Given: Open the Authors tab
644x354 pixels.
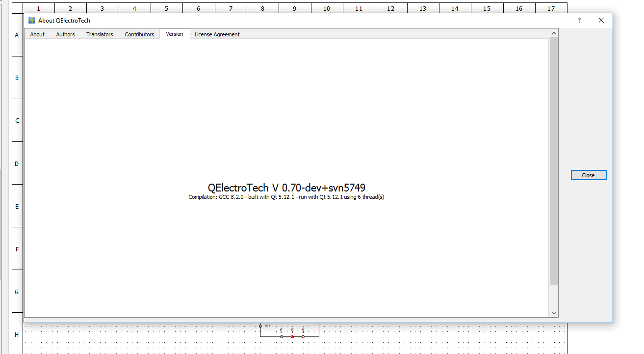Looking at the screenshot, I should point(65,34).
